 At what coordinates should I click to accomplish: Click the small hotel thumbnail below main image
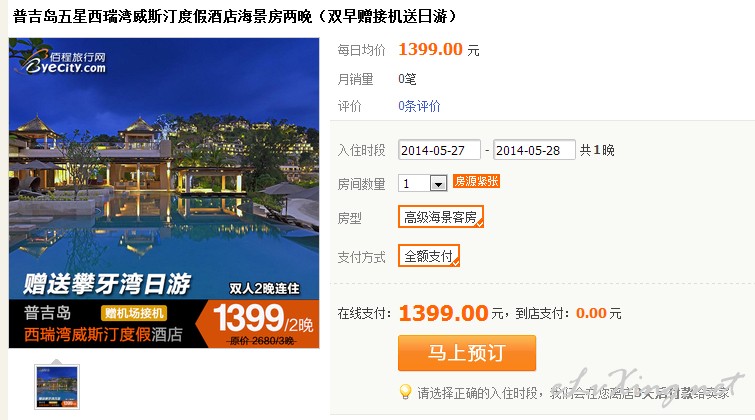click(57, 387)
